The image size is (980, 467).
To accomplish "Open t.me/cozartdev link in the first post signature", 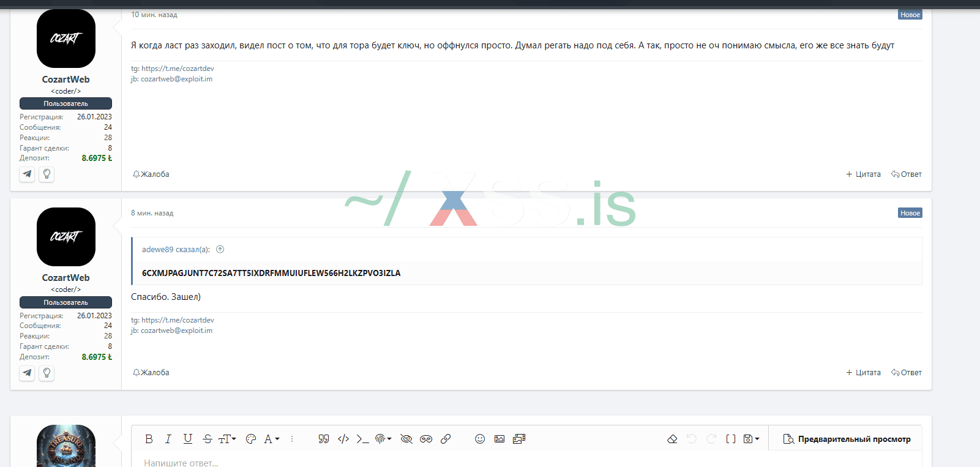I will [178, 69].
